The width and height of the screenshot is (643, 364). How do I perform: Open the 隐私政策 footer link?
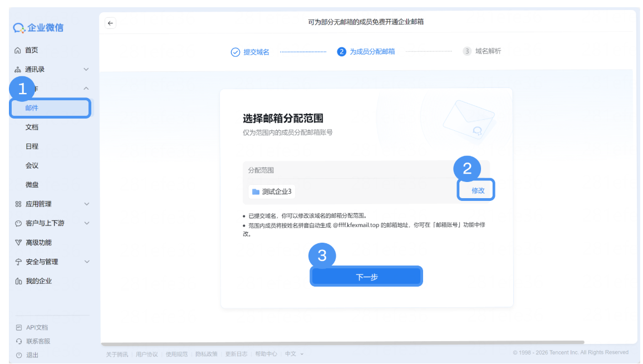(x=207, y=354)
